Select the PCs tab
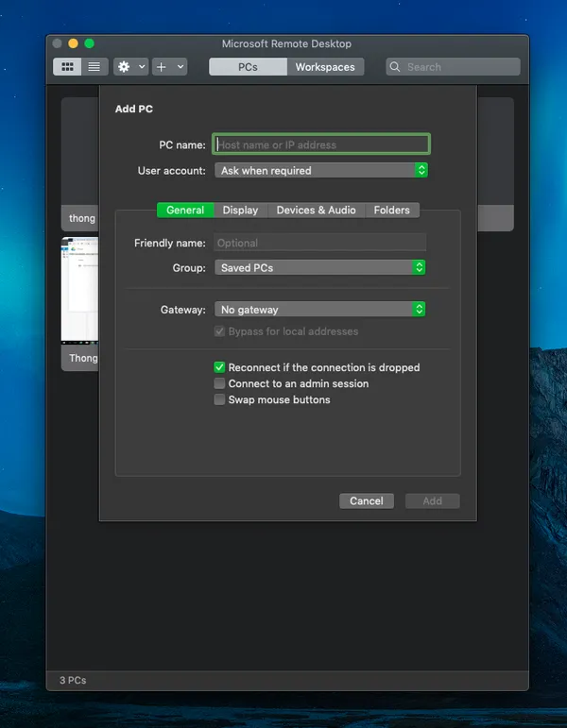The width and height of the screenshot is (567, 728). 248,67
